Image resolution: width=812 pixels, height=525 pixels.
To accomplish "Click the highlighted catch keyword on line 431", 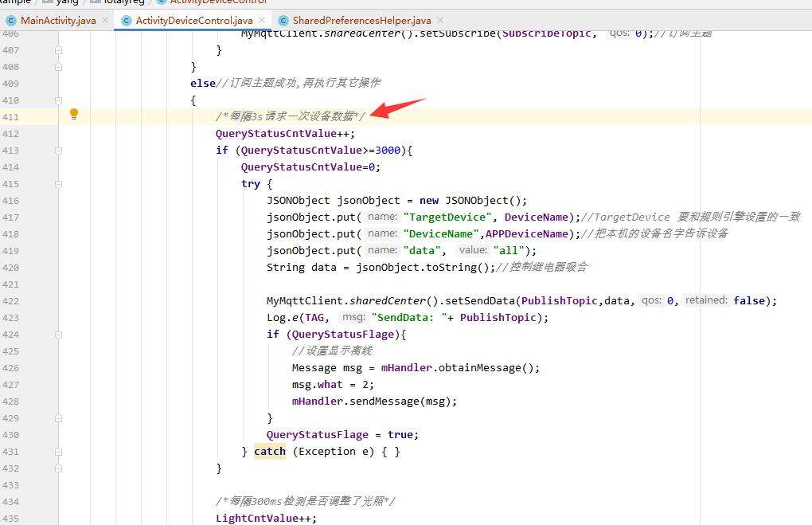I will coord(270,452).
